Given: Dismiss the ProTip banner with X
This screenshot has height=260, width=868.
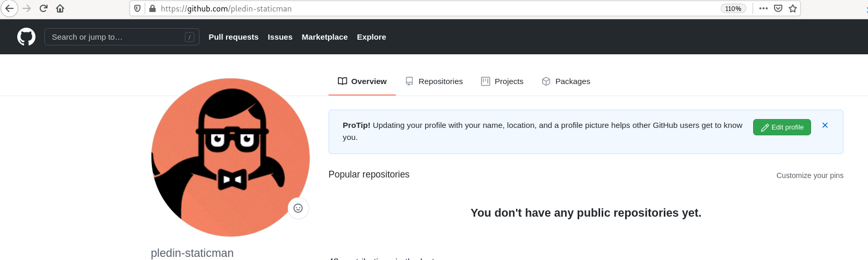Looking at the screenshot, I should coord(825,125).
